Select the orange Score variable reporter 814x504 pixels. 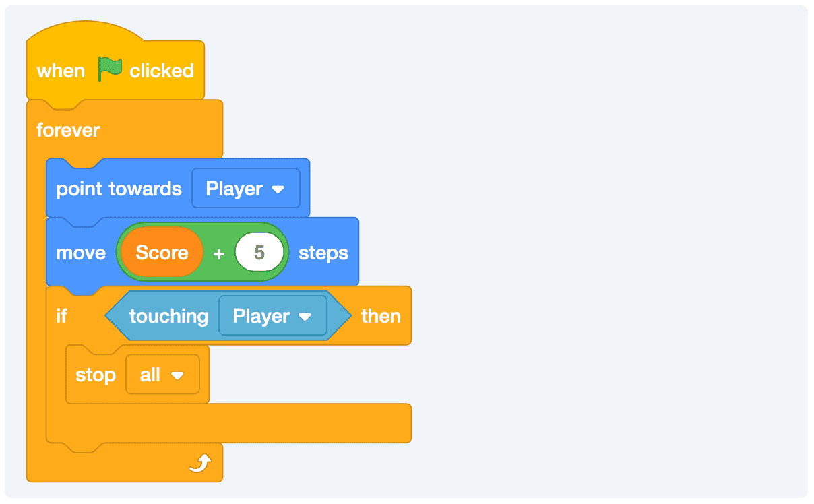click(162, 253)
